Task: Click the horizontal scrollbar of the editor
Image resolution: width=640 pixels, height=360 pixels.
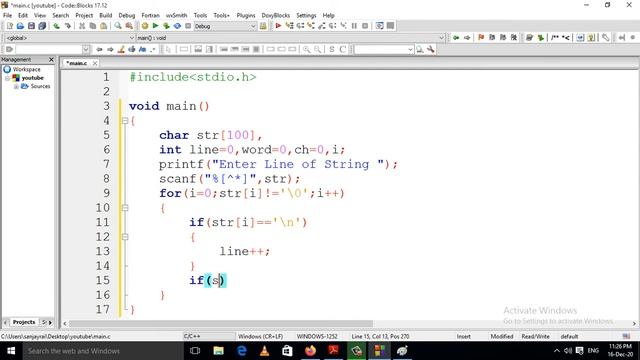Action: click(x=220, y=323)
